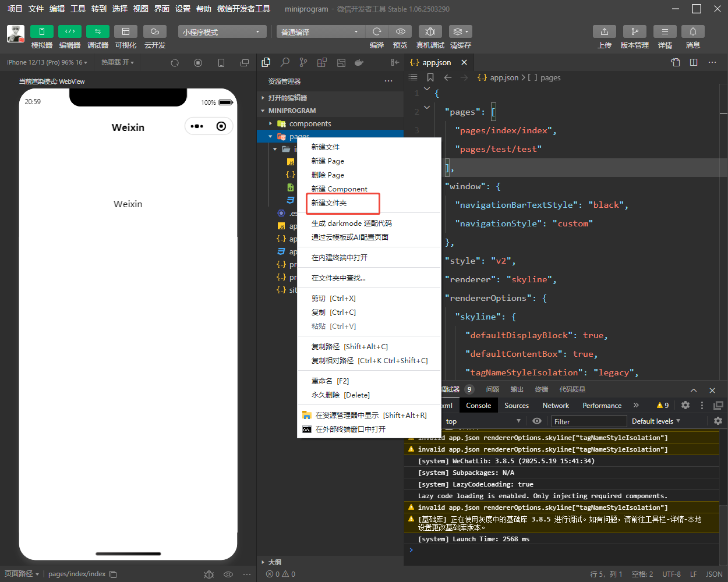Open the 页面路径 dropdown in status bar

21,574
